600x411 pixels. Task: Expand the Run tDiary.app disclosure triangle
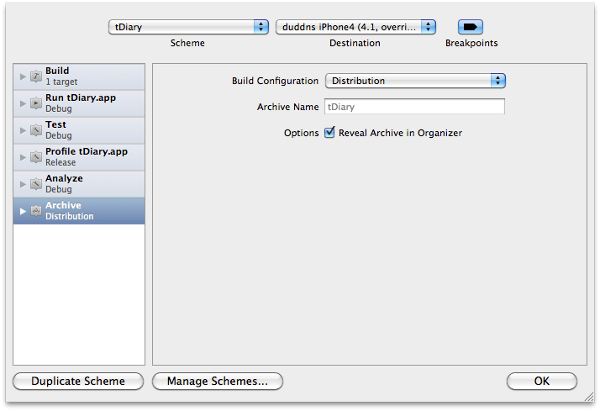click(x=23, y=102)
